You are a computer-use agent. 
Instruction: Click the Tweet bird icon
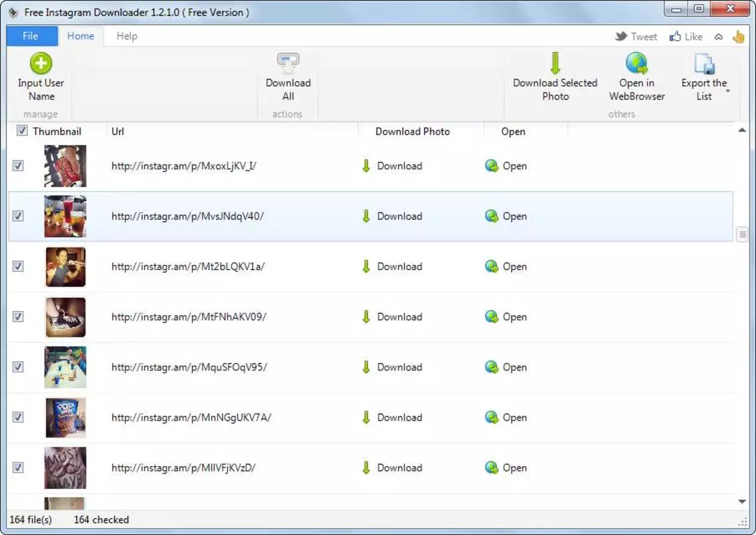tap(621, 36)
